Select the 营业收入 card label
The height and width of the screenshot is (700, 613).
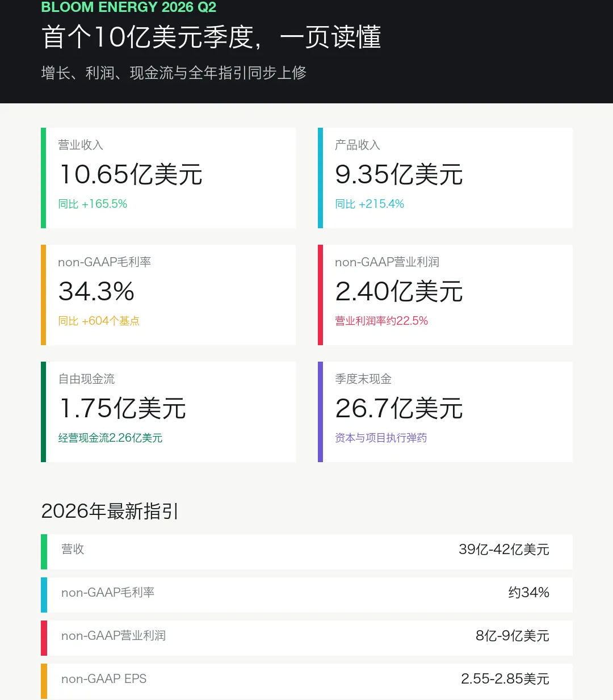81,145
